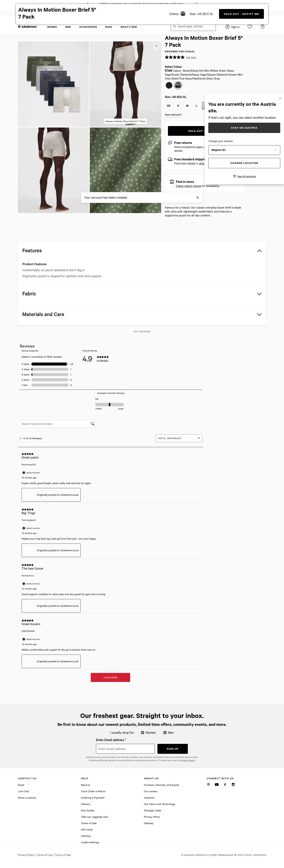284x868 pixels.
Task: Click the Change Location button
Action: 244,163
